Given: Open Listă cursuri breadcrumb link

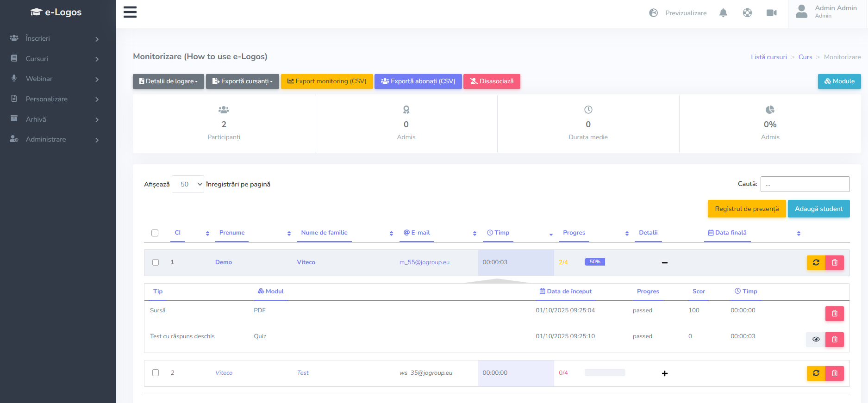Looking at the screenshot, I should 768,57.
